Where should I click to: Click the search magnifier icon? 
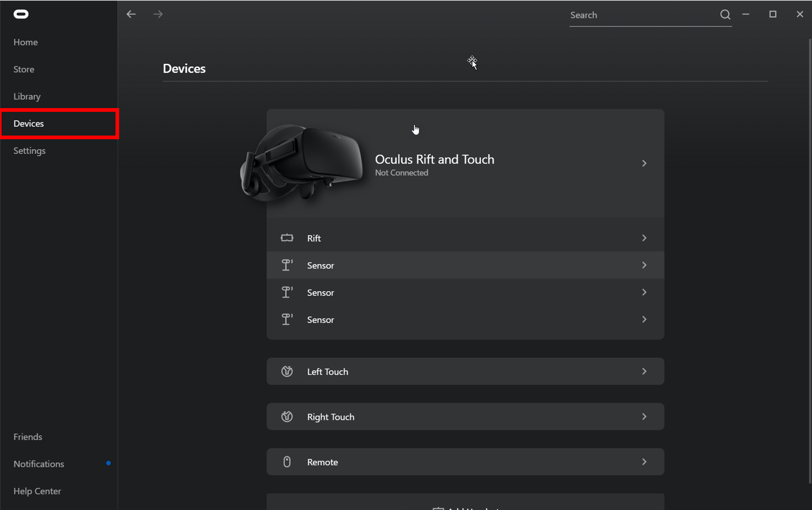[726, 15]
